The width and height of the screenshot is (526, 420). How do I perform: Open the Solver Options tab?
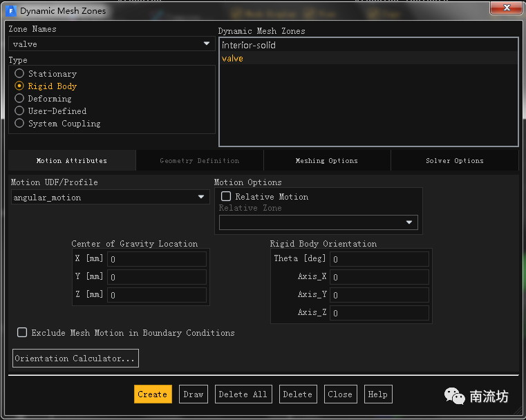(x=454, y=161)
